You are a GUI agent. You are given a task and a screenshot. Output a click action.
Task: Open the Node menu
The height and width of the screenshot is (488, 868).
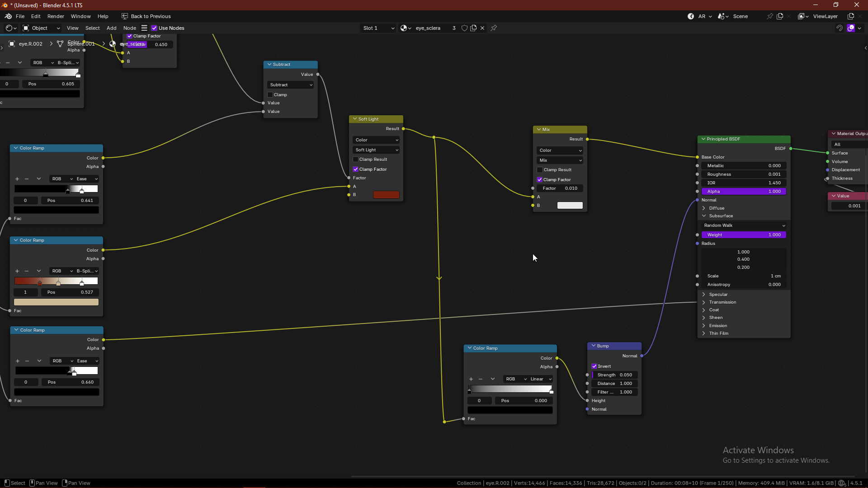[x=130, y=28]
